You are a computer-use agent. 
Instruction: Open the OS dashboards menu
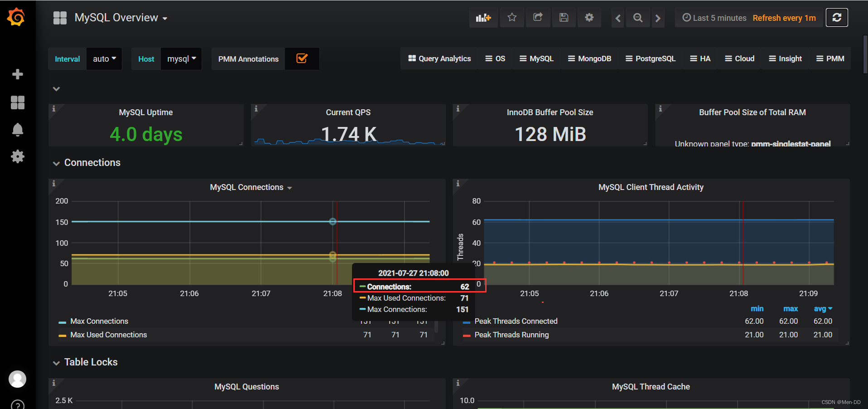[495, 58]
